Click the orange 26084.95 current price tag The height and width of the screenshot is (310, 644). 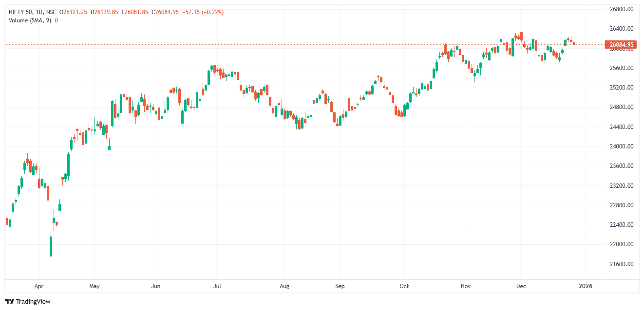pos(620,45)
